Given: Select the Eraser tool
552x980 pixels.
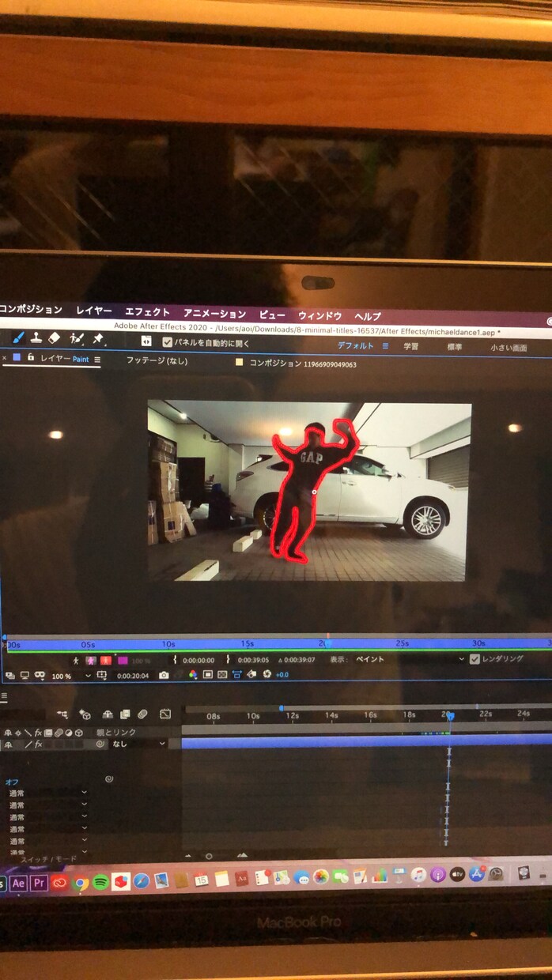Looking at the screenshot, I should pos(55,337).
